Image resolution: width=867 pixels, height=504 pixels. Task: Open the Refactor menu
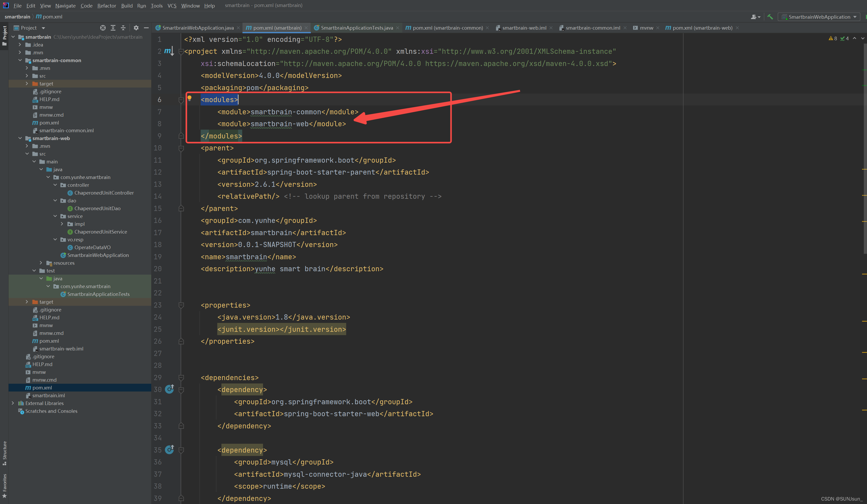(107, 5)
